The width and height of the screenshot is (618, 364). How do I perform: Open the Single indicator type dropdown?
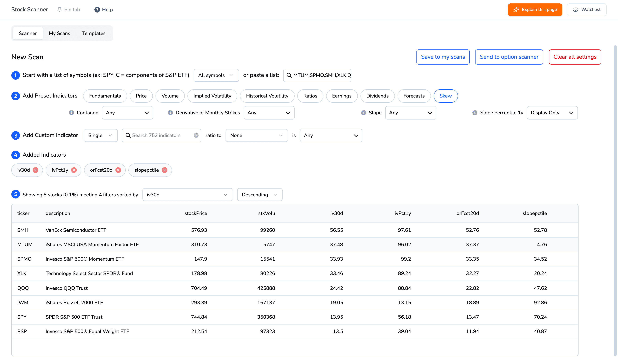pyautogui.click(x=101, y=135)
